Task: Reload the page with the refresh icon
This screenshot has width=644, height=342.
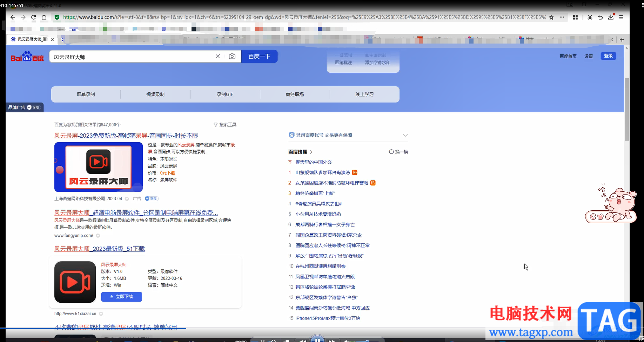Action: (34, 17)
